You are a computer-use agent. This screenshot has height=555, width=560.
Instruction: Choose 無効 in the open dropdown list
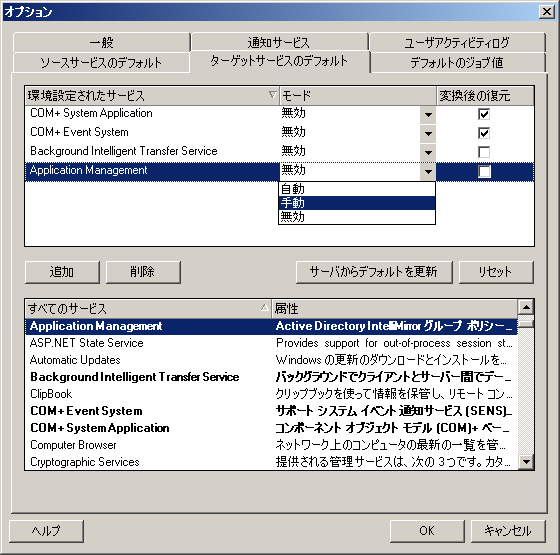[x=357, y=217]
